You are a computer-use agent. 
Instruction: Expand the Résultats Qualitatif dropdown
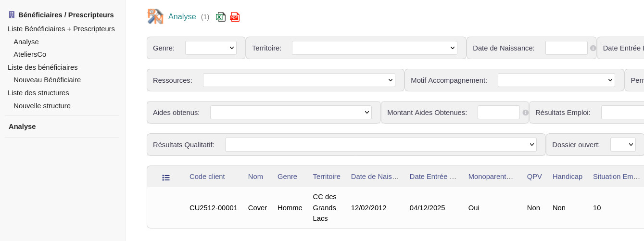(380, 145)
